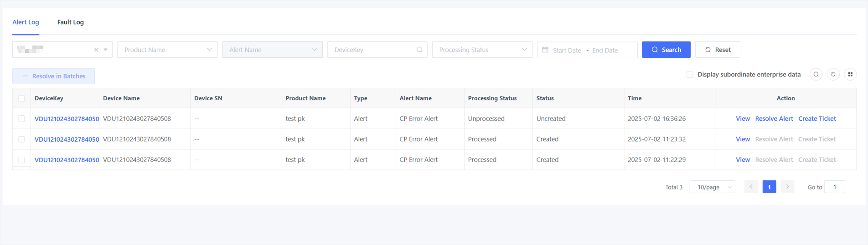Viewport: 868px width, 245px height.
Task: Open the 10/page size selector
Action: click(712, 187)
